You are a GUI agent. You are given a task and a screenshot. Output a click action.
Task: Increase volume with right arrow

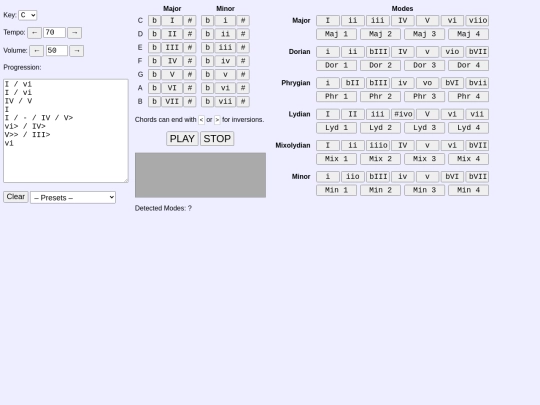coord(77,51)
